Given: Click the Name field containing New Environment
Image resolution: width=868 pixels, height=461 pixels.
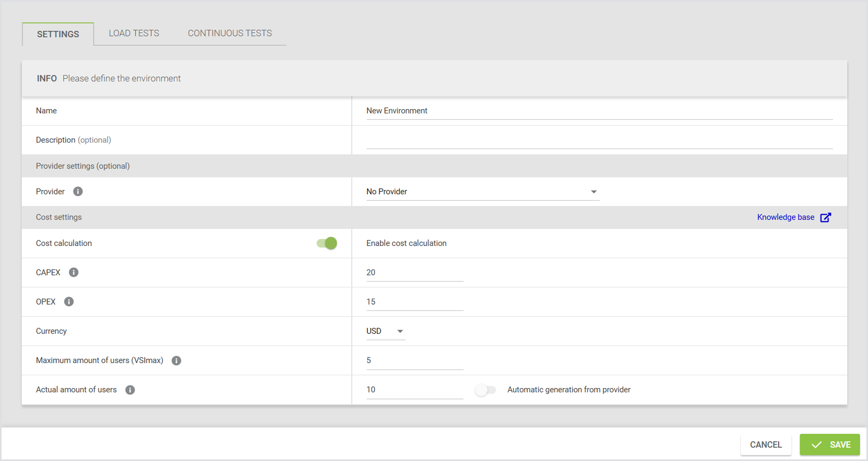Looking at the screenshot, I should click(599, 111).
